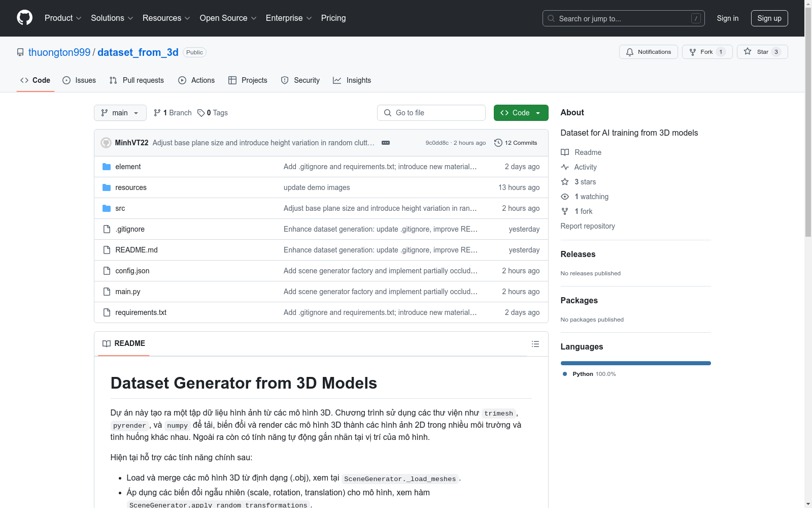Click the star icon beside 3 stars
This screenshot has width=812, height=508.
tap(565, 182)
